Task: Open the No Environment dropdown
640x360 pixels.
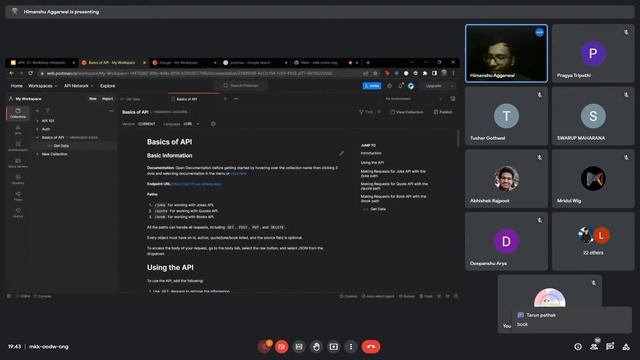Action: pyautogui.click(x=414, y=99)
